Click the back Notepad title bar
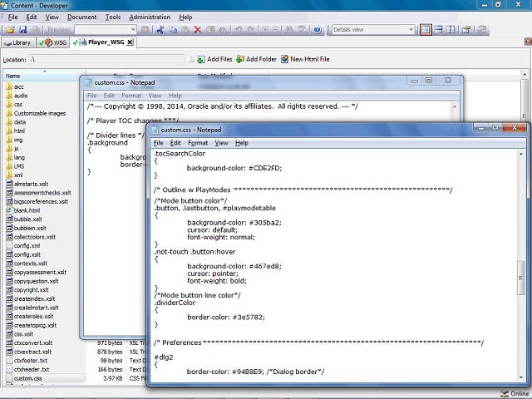The image size is (532, 399). click(244, 82)
